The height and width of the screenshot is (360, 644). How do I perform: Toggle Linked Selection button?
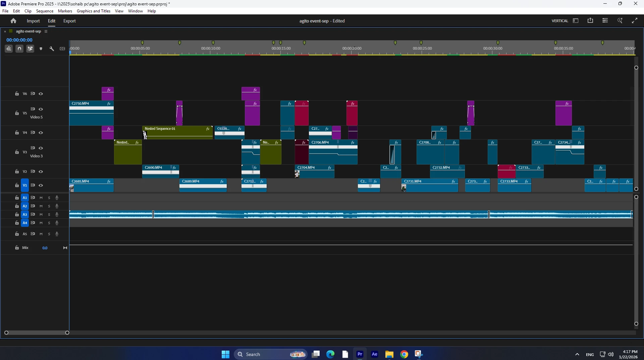click(x=30, y=49)
